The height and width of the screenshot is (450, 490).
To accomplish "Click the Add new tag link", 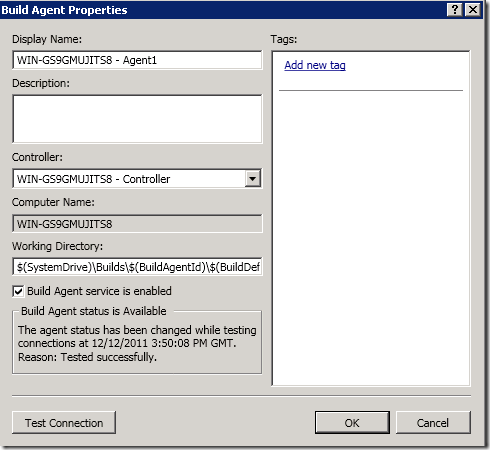I will [x=315, y=65].
